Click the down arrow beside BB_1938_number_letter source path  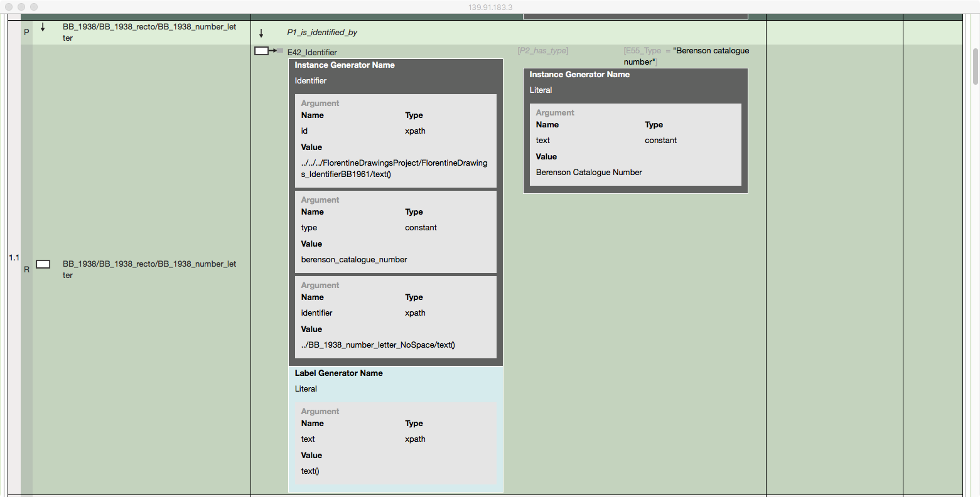coord(42,27)
